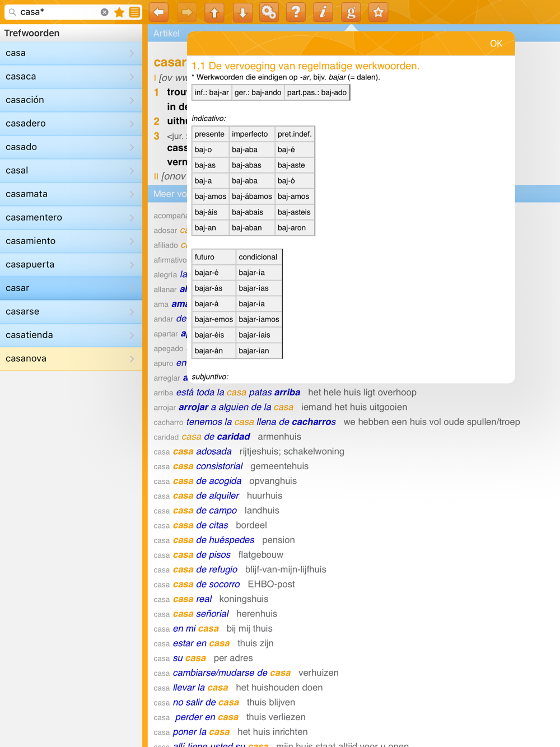The width and height of the screenshot is (560, 747).
Task: Open settings gears icon
Action: [269, 12]
